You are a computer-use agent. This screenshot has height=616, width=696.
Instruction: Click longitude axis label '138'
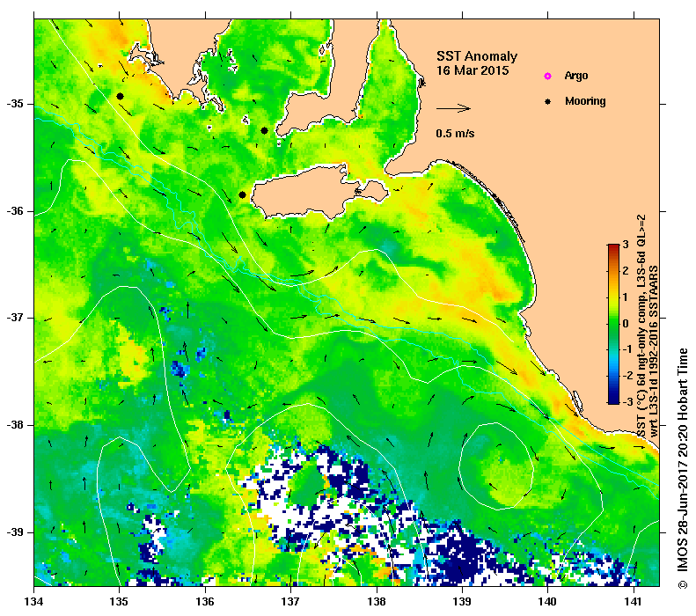click(x=377, y=601)
